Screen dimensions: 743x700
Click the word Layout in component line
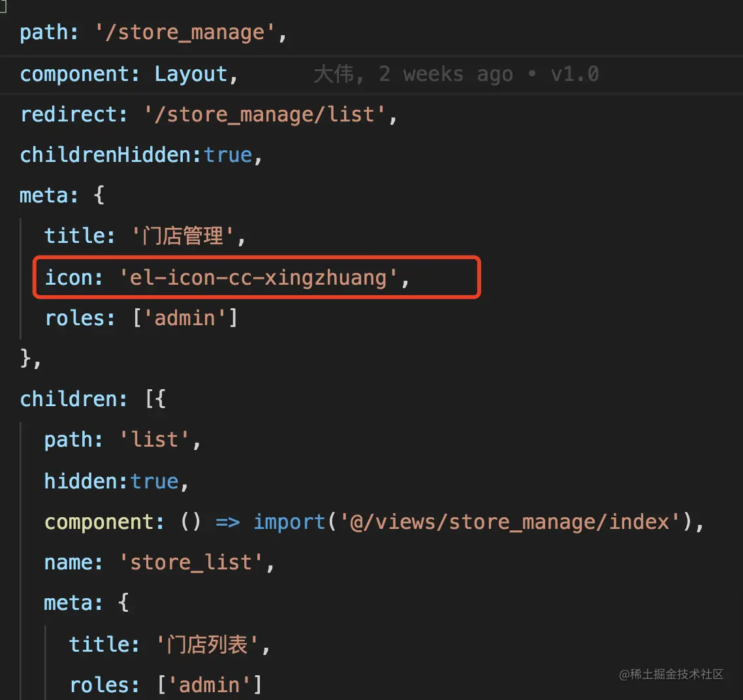click(x=191, y=74)
